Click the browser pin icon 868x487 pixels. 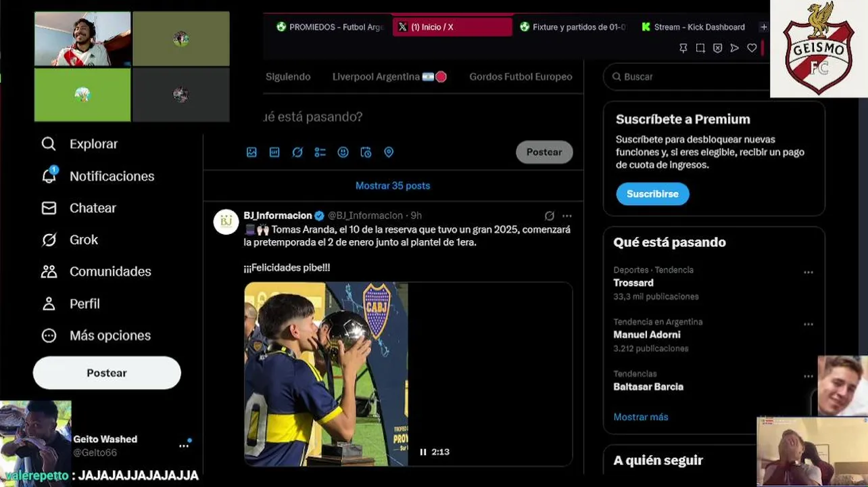683,48
